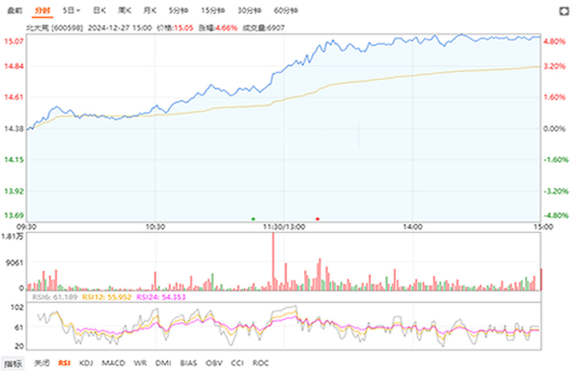
Task: Choose the 60分钟 interval
Action: pos(285,10)
